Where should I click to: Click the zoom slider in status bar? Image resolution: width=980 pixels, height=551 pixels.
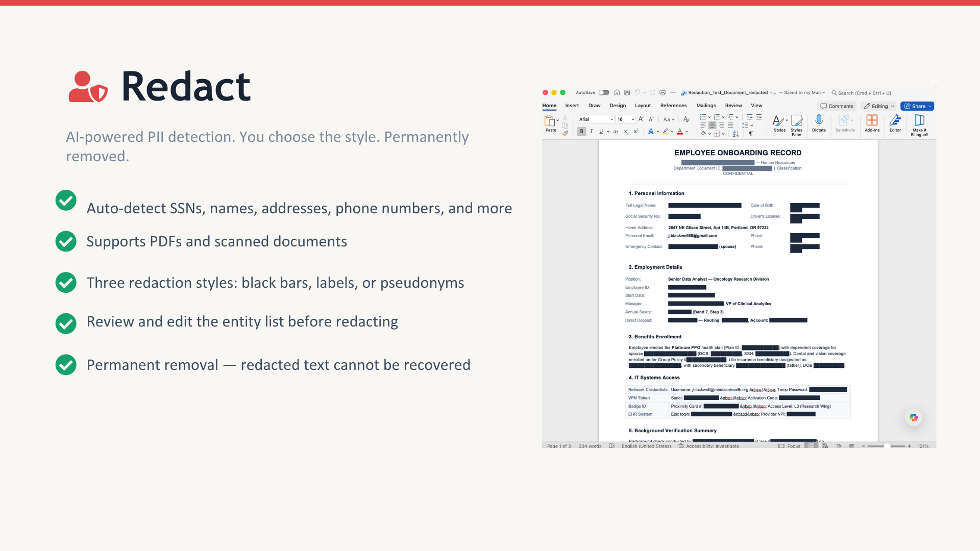click(x=887, y=446)
